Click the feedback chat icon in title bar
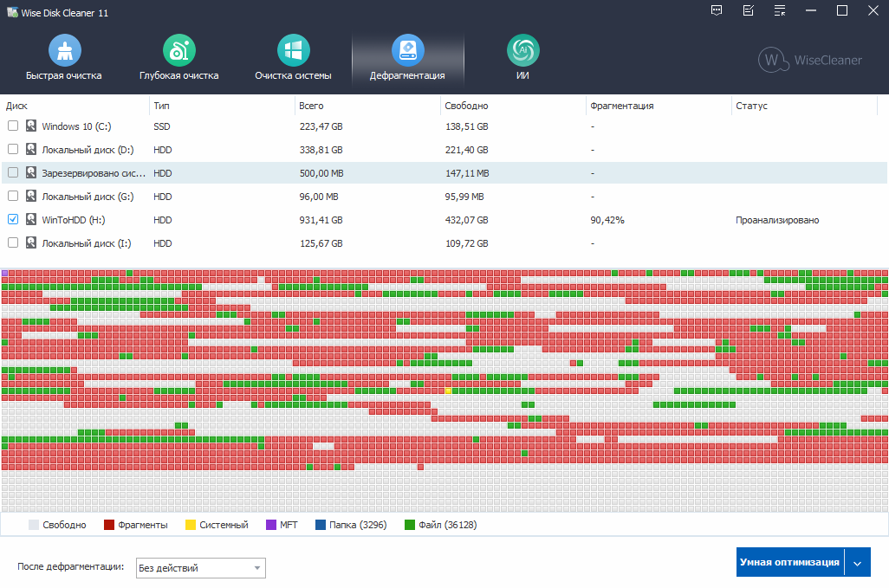 (x=717, y=10)
